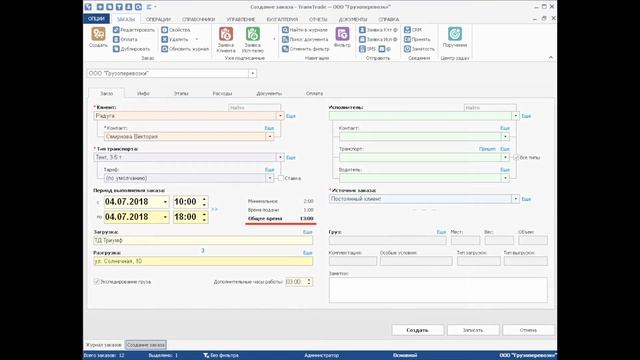Click Поиск документа in ribbon
The image size is (640, 360).
(305, 39)
